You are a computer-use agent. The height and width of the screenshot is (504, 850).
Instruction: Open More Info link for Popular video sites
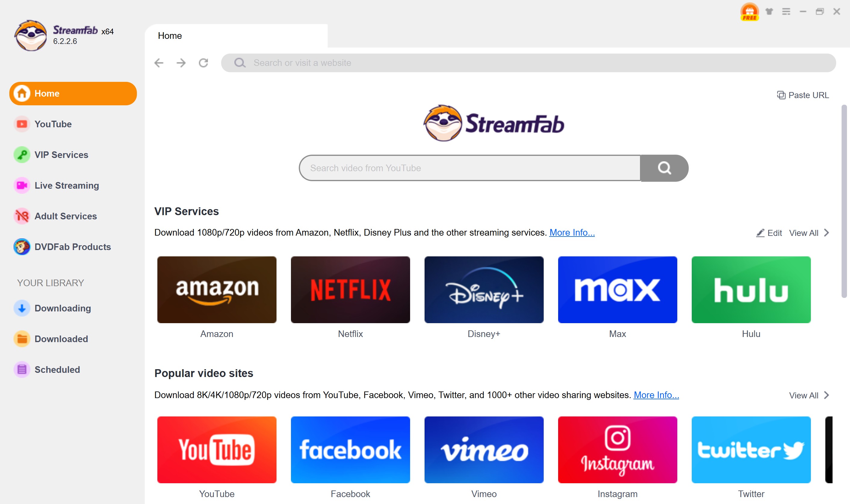(656, 395)
